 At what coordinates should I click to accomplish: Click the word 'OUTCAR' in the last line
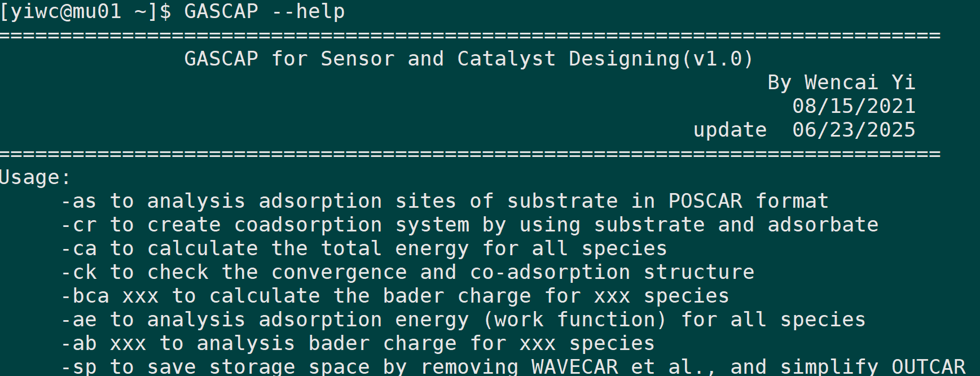click(x=928, y=366)
